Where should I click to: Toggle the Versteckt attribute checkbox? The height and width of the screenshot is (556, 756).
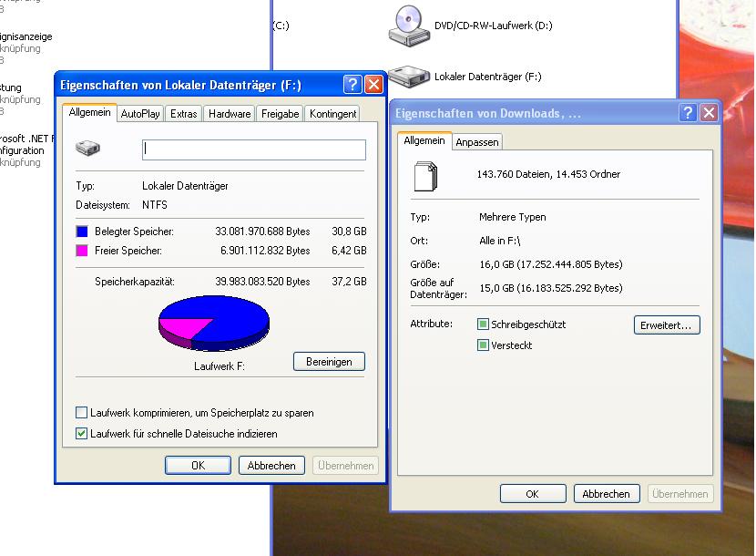(483, 345)
